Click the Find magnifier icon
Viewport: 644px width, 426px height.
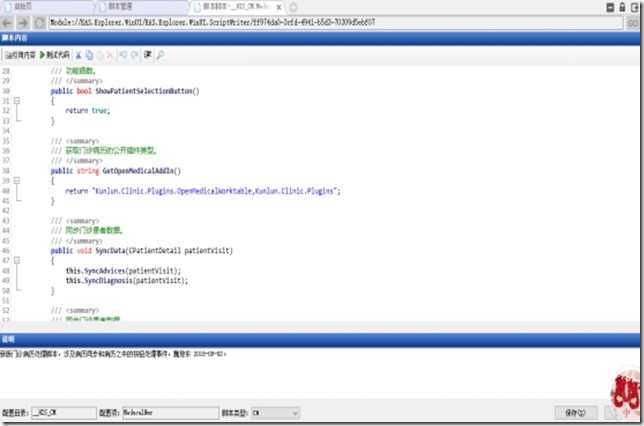point(161,55)
